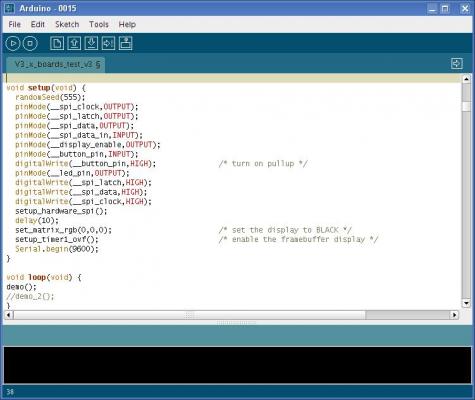The image size is (475, 400).
Task: Click 'pinMode(__display_enable,OUTPUT);' line
Action: (88, 145)
